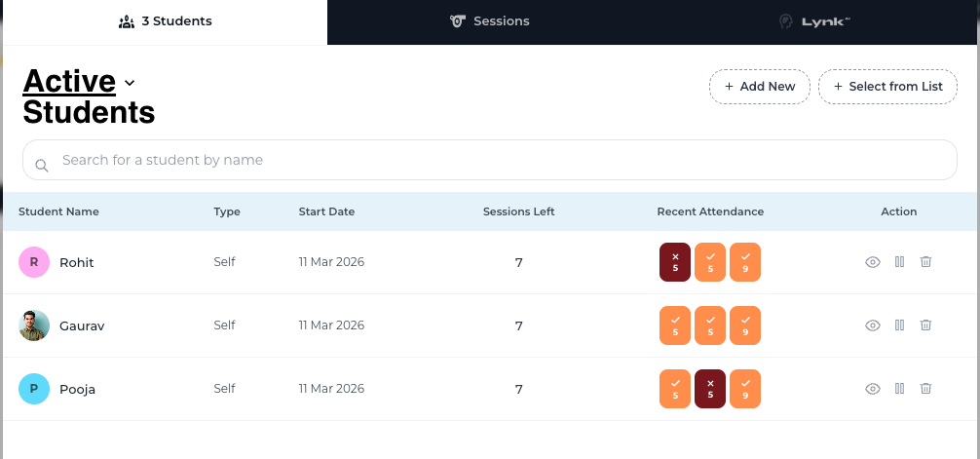Open the Lynk tab

[815, 21]
